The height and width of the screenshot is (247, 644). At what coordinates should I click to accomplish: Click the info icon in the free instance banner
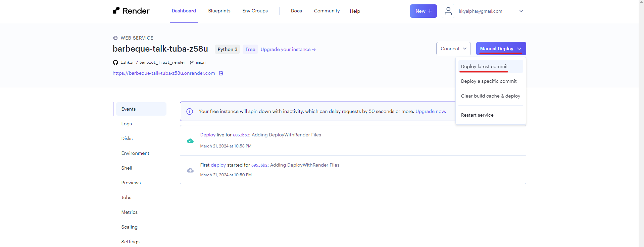190,111
